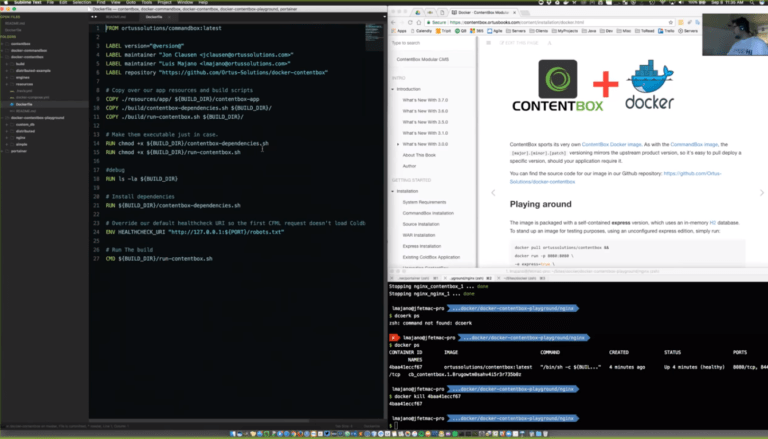The height and width of the screenshot is (439, 768).
Task: Open the docker-contentbox Github repository link
Action: point(616,177)
